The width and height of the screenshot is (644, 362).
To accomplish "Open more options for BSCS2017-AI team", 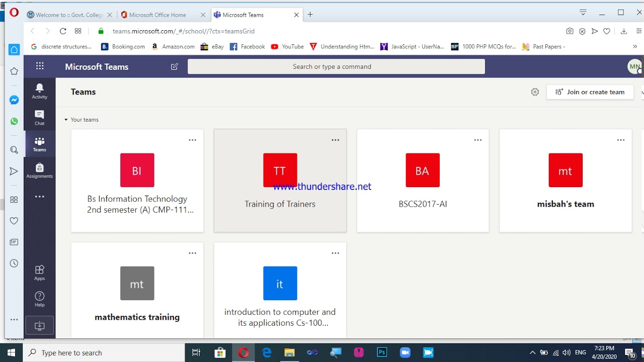I will 478,140.
